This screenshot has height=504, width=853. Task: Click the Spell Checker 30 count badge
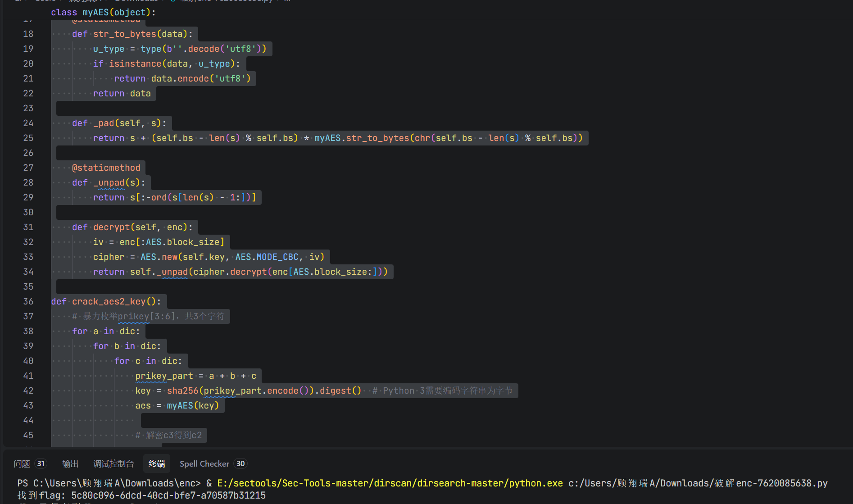point(240,464)
